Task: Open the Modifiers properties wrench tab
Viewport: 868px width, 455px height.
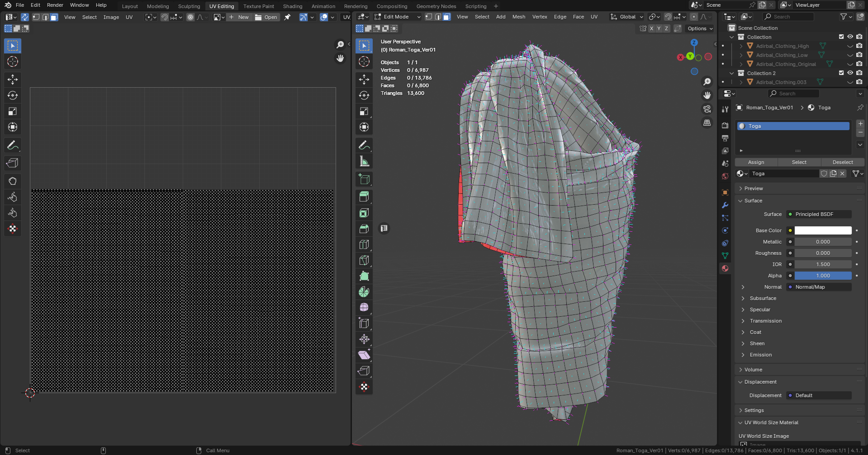Action: pyautogui.click(x=725, y=205)
